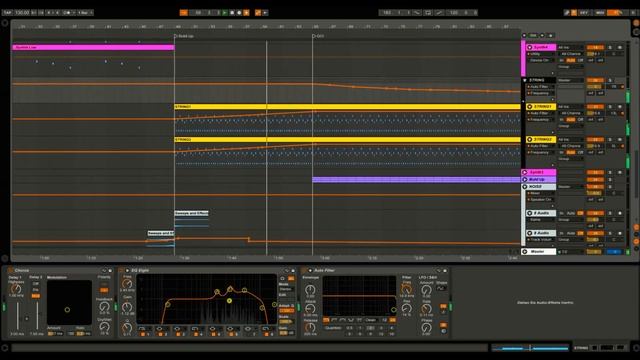Toggle EQ Eight band 8 on/off
The height and width of the screenshot is (360, 640).
click(x=266, y=334)
